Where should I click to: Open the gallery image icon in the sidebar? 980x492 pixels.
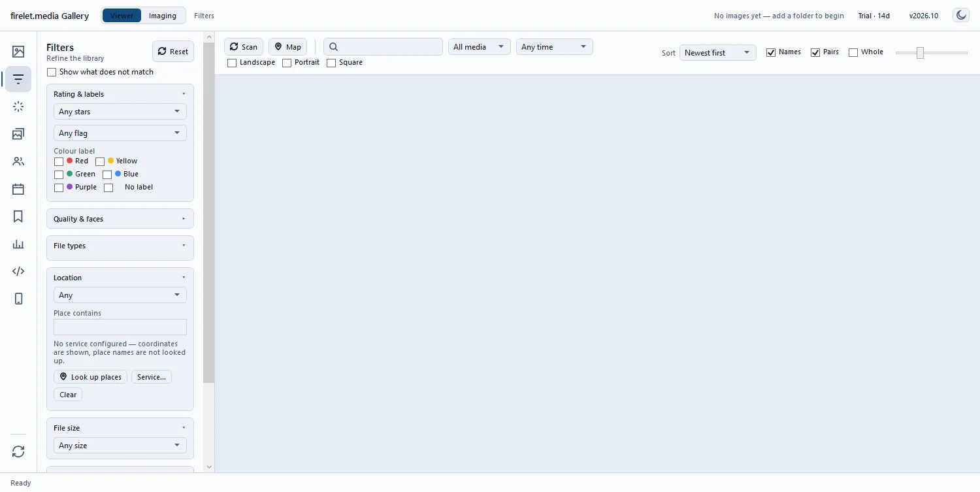click(18, 52)
